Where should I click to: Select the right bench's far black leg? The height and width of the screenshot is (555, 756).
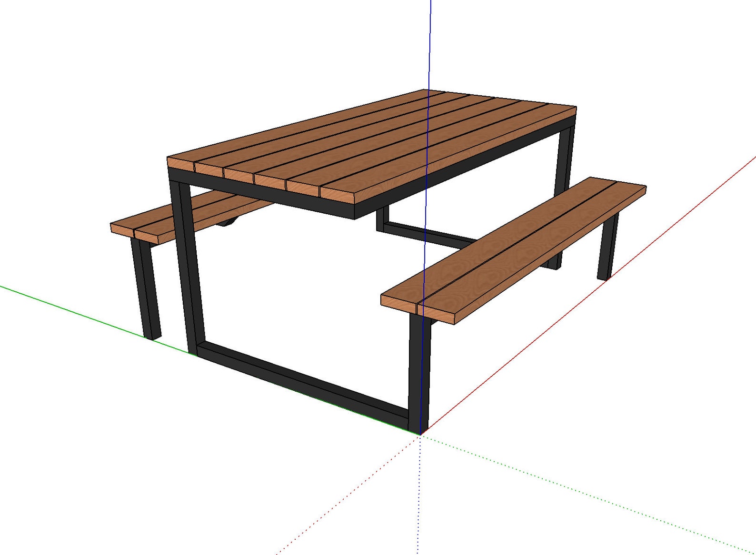point(608,248)
